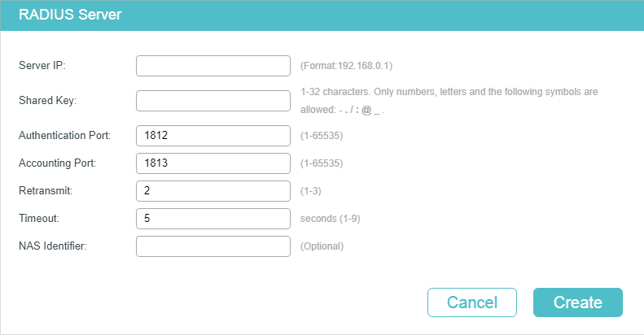Click the Retransmit field with value 2

pos(213,191)
